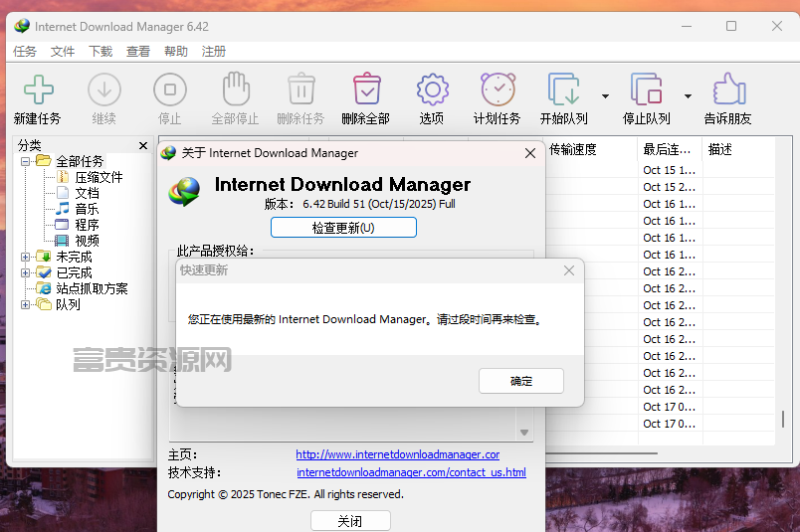Open the 任务 menu

pyautogui.click(x=25, y=52)
